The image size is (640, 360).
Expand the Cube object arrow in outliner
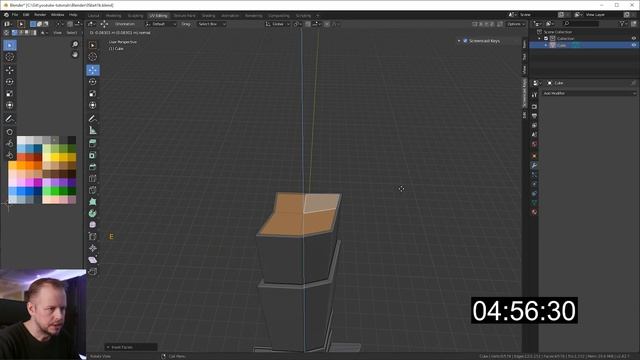(546, 45)
